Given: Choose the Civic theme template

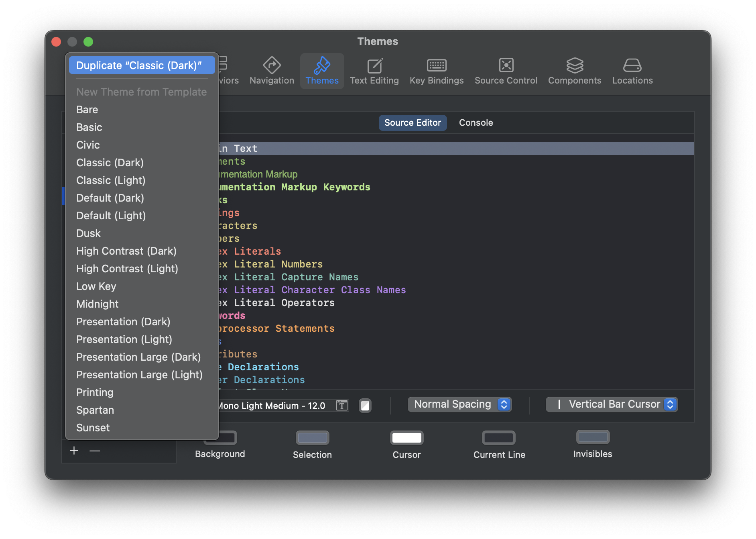Looking at the screenshot, I should pyautogui.click(x=142, y=145).
